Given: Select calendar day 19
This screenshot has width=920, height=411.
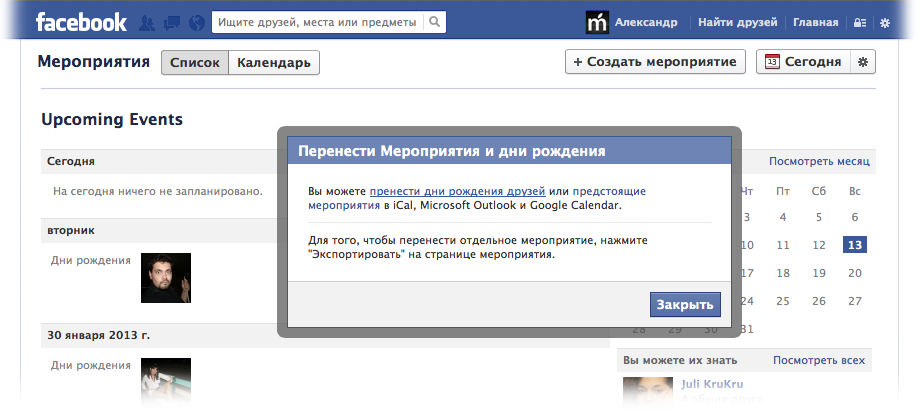Looking at the screenshot, I should [818, 273].
